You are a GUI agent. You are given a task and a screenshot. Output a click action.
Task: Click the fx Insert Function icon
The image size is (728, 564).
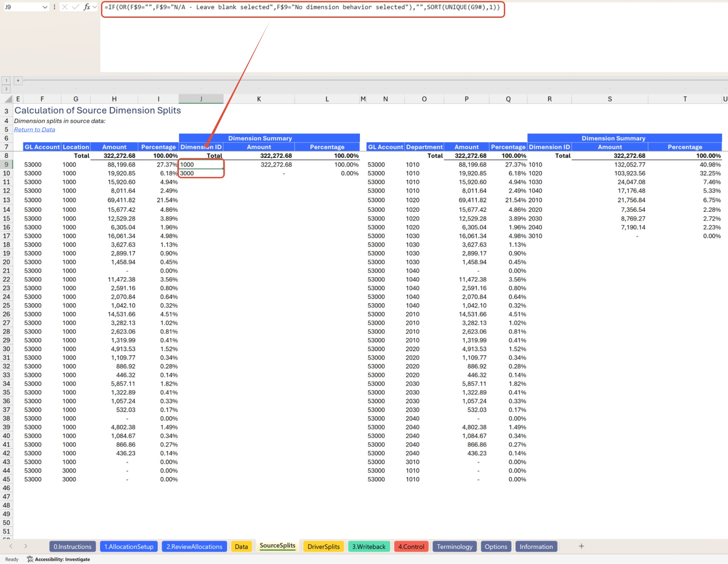pos(87,7)
